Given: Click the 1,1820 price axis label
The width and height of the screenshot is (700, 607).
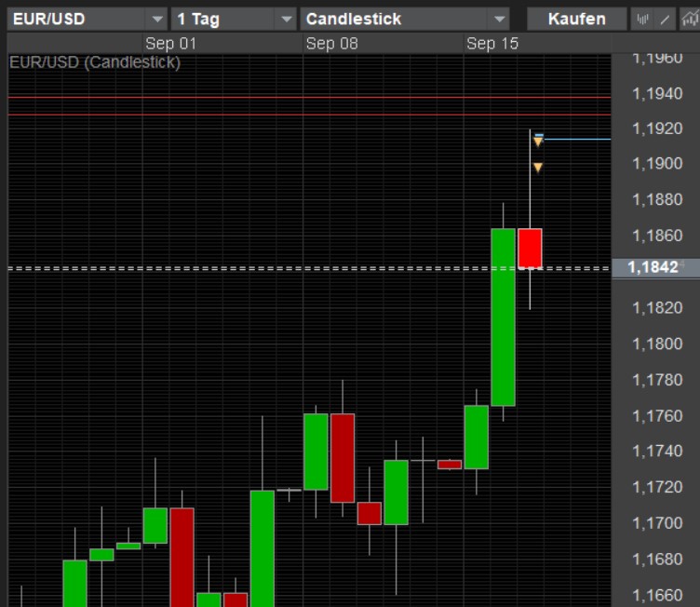Looking at the screenshot, I should 657,308.
